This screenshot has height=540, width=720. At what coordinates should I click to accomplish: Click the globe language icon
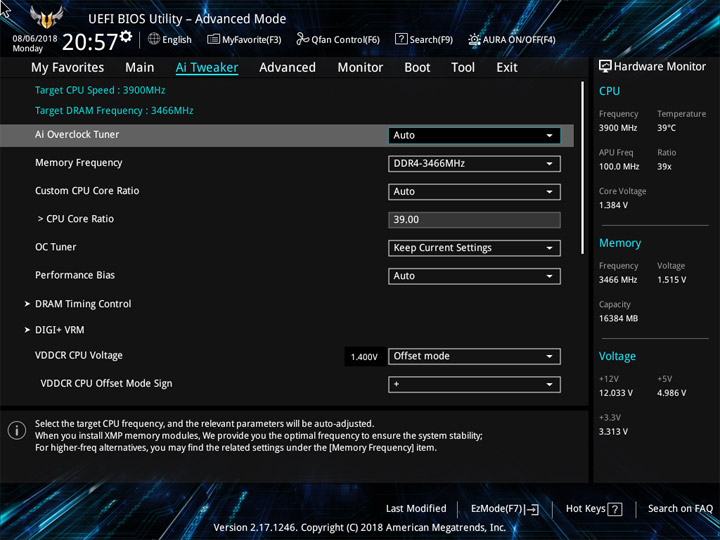tap(154, 39)
